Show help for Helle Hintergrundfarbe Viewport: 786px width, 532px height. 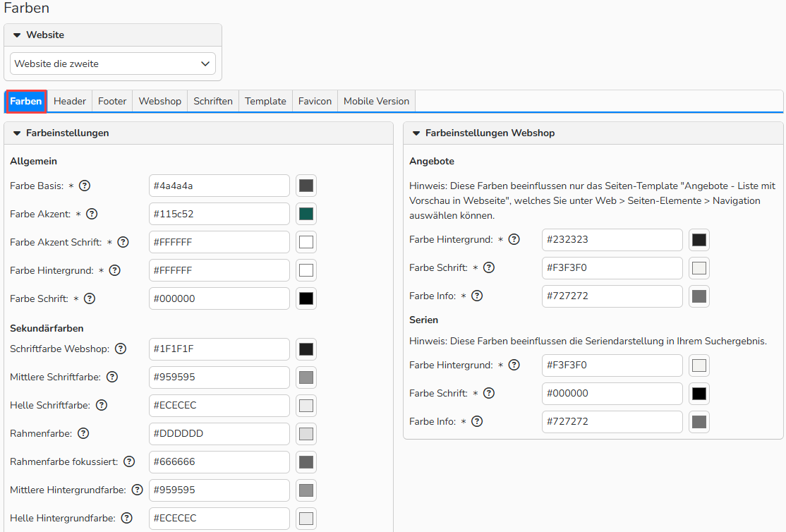coord(127,518)
